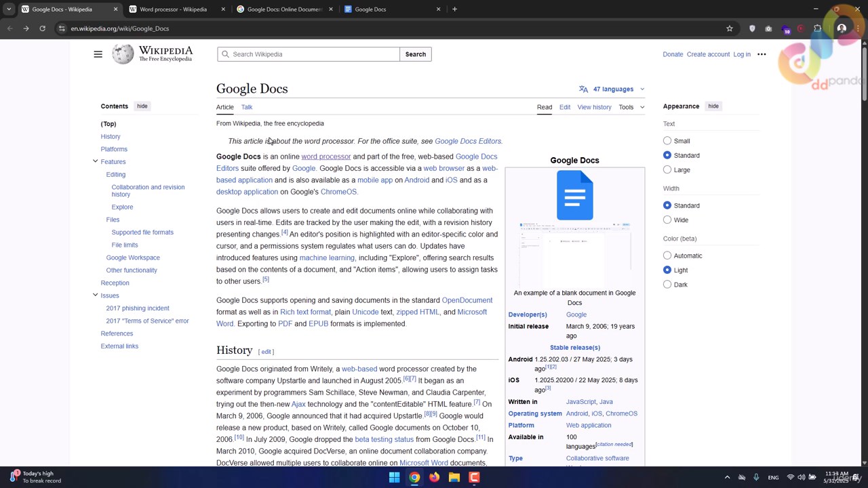The height and width of the screenshot is (488, 868).
Task: Click the Search Wikipedia input field
Action: click(x=309, y=54)
